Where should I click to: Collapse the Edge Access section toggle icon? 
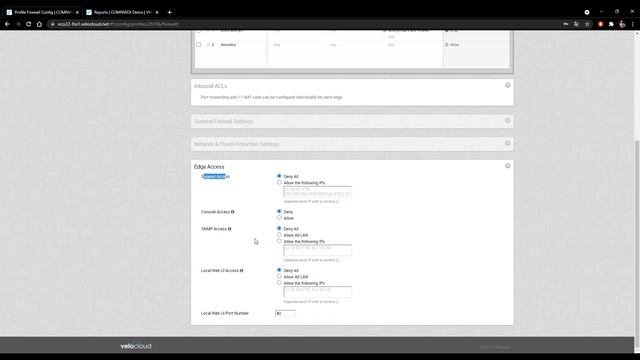coord(507,166)
